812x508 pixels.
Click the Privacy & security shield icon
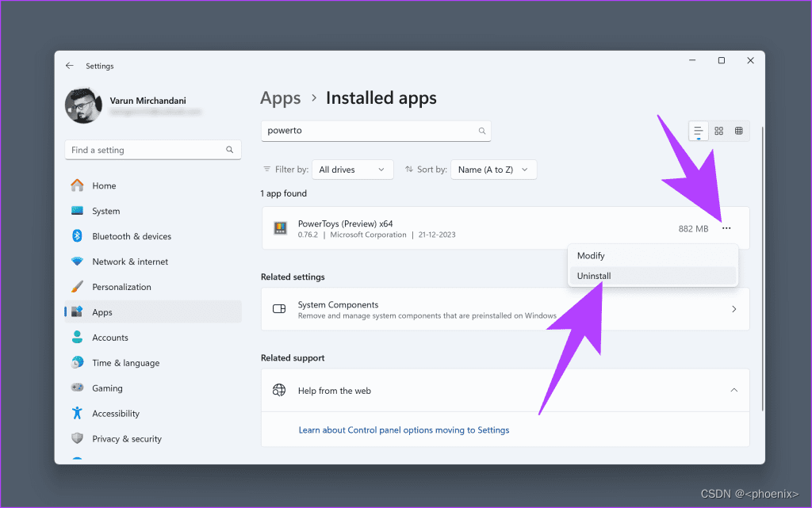[77, 438]
